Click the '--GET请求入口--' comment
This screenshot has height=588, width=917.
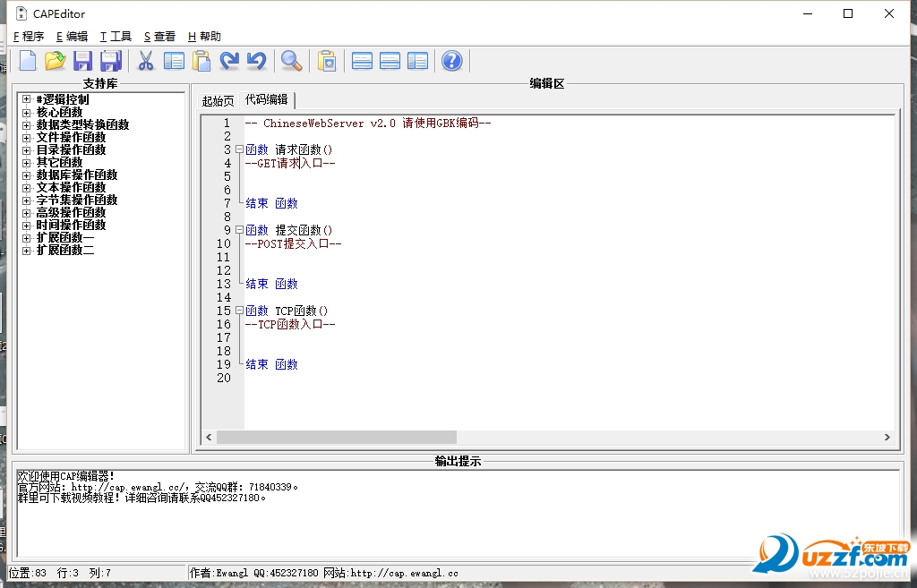290,164
